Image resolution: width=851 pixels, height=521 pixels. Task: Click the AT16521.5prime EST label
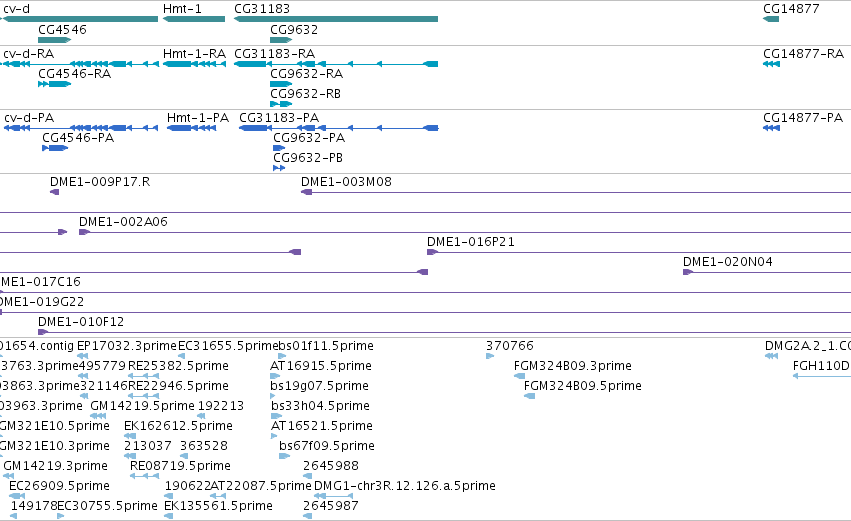coord(322,426)
